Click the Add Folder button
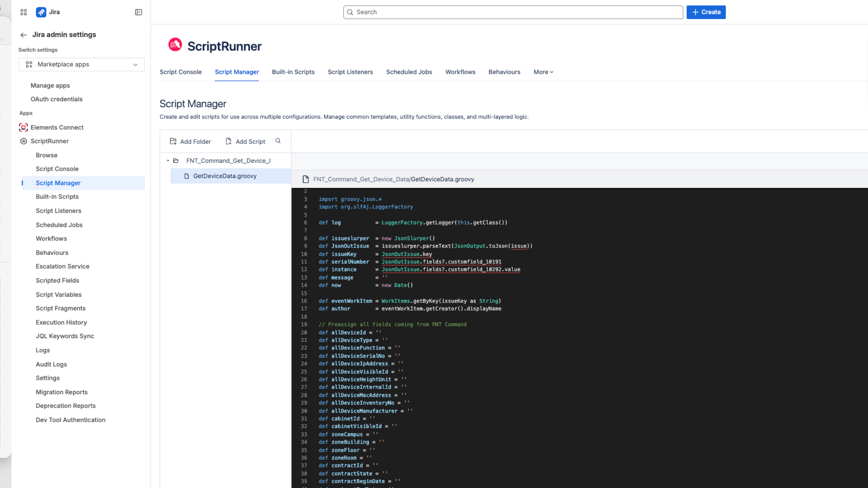Image resolution: width=868 pixels, height=488 pixels. [x=190, y=141]
